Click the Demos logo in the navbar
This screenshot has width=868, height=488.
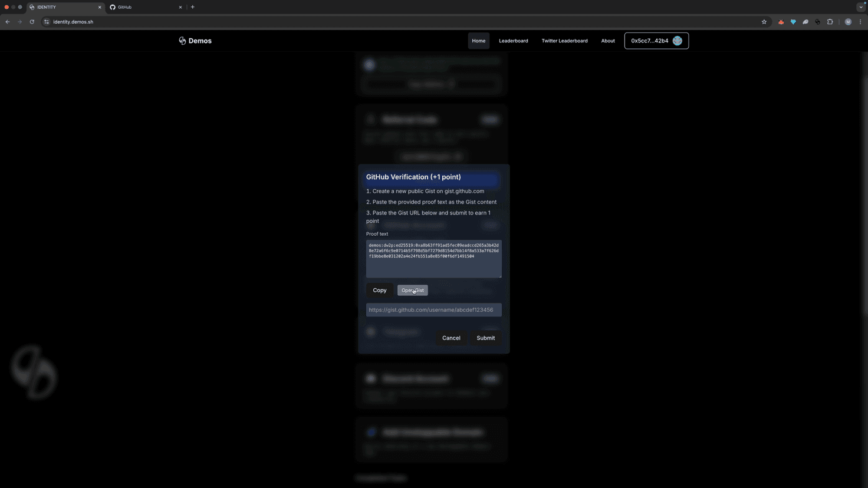(195, 41)
